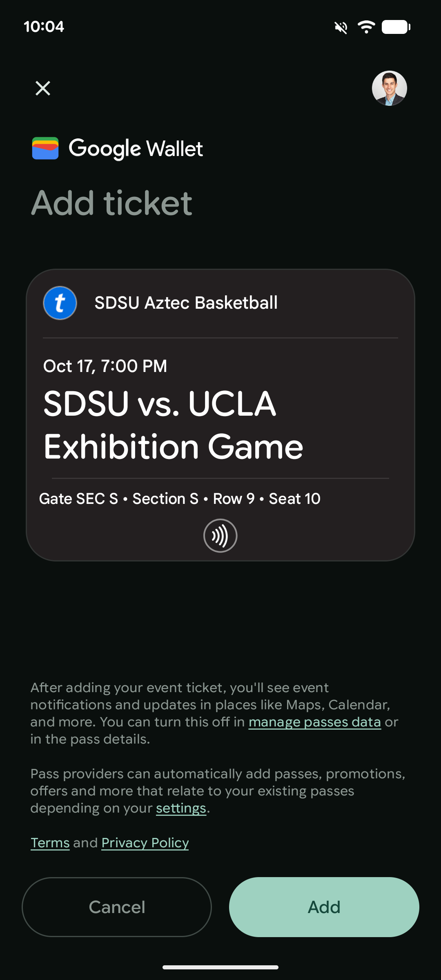Open the settings link for pass providers
Screen dimensions: 441x980
(x=181, y=808)
